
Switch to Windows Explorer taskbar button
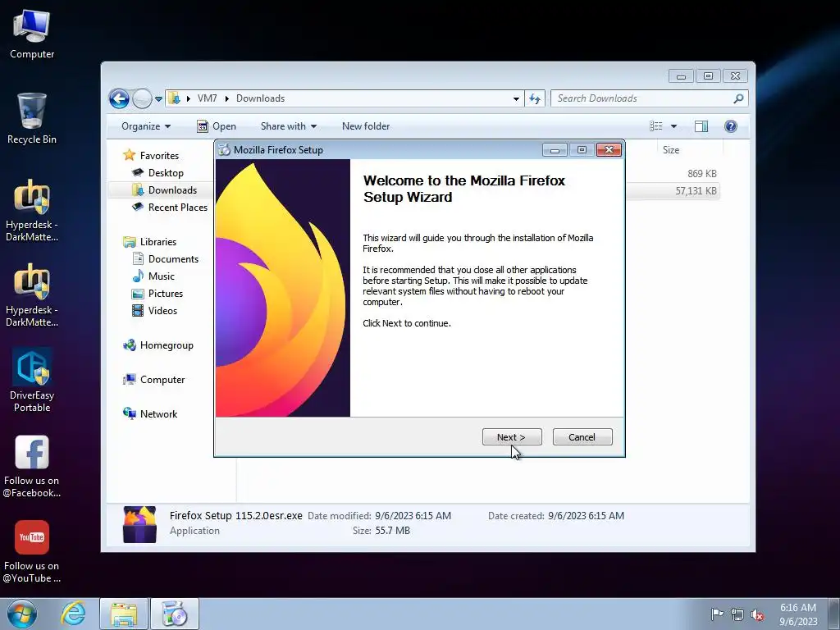tap(124, 614)
